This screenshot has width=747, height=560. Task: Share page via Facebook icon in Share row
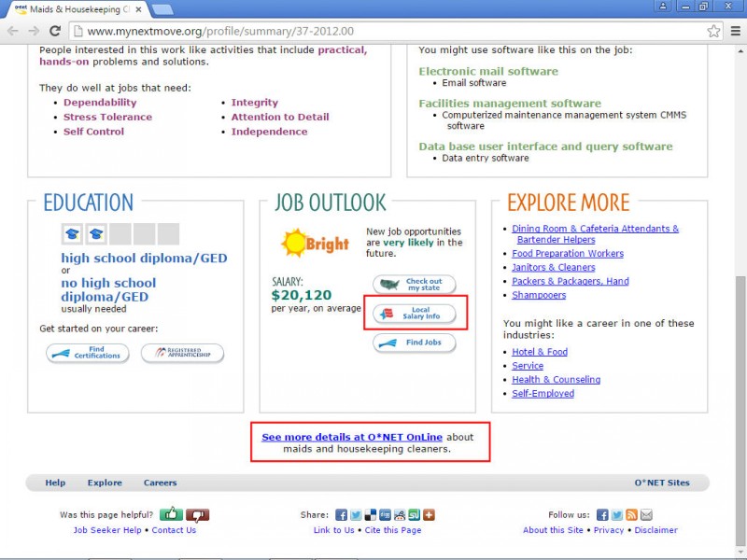[x=342, y=515]
